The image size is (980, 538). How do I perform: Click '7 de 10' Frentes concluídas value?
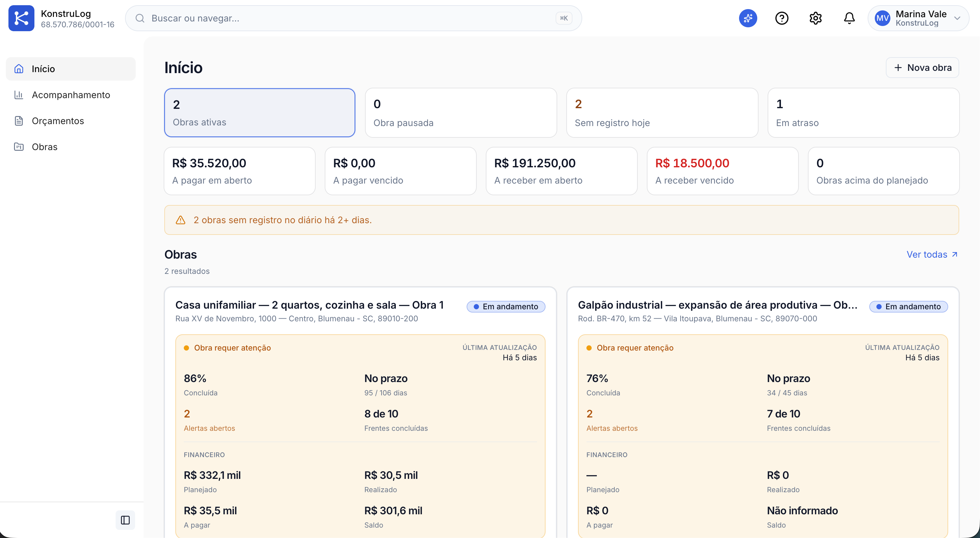(x=783, y=414)
